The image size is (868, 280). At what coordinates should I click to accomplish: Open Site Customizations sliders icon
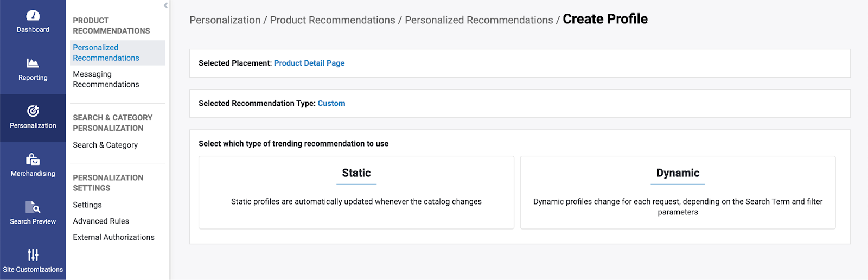pyautogui.click(x=33, y=254)
